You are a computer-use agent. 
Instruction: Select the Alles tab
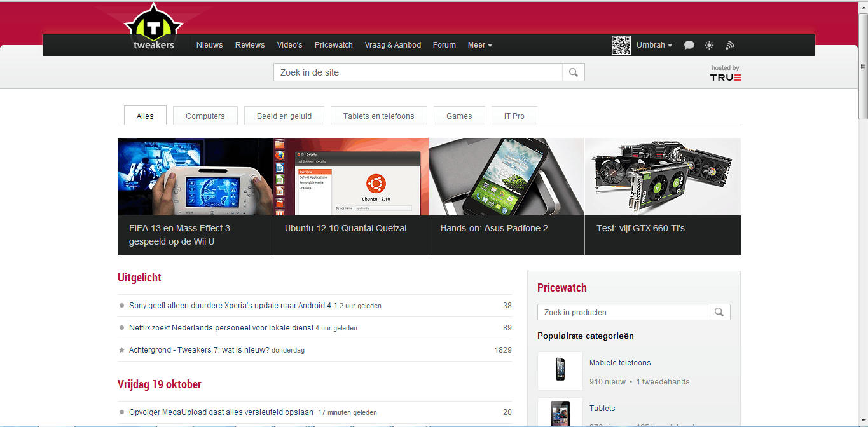pyautogui.click(x=145, y=116)
